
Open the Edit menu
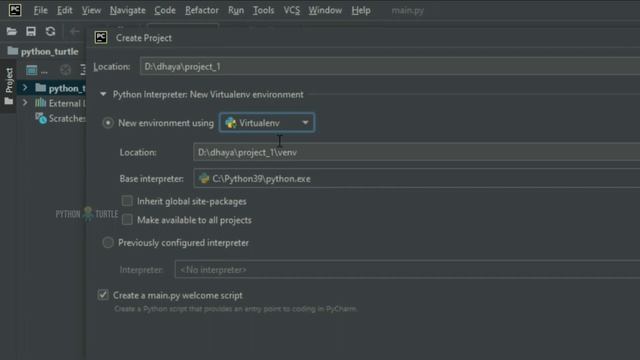[x=64, y=10]
